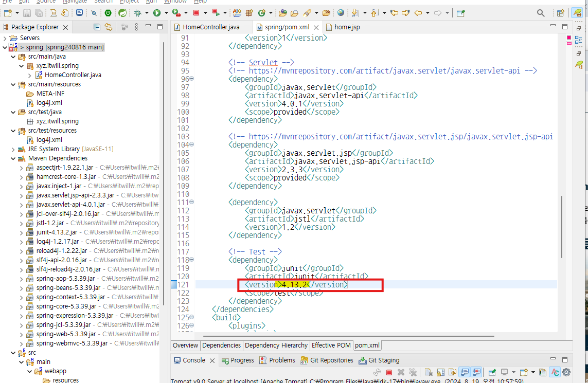Screen dimensions: 588x383
Task: Select HomeController.java in Package Explorer
Action: click(x=73, y=75)
